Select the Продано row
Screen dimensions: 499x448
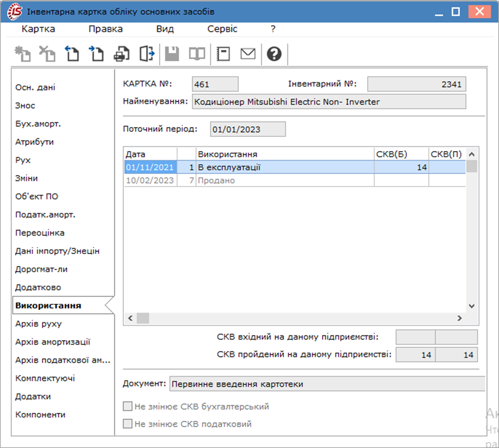pyautogui.click(x=295, y=180)
